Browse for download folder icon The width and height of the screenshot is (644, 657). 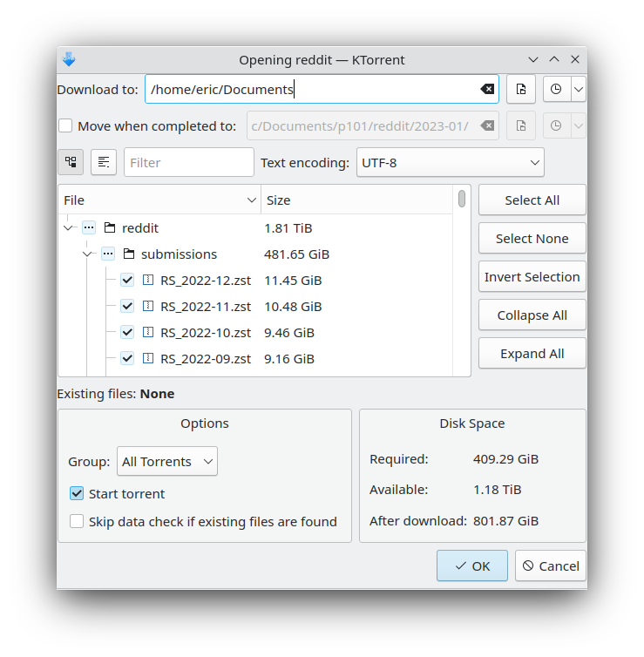(521, 89)
